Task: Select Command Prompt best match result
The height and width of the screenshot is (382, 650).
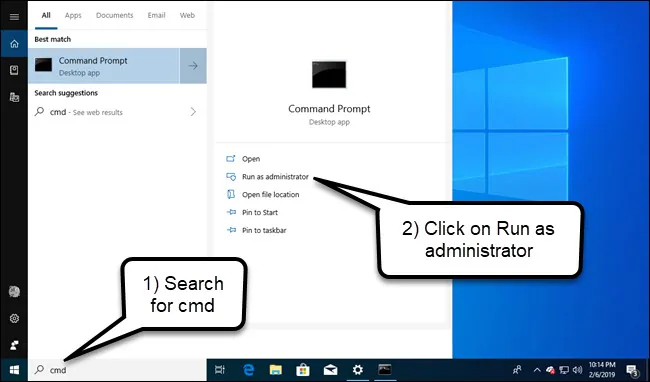Action: coord(104,66)
